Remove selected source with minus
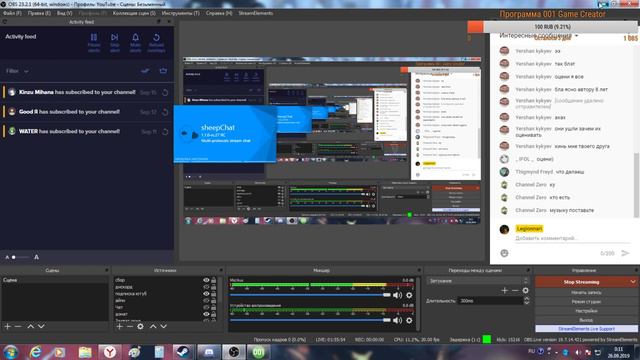 (130, 327)
